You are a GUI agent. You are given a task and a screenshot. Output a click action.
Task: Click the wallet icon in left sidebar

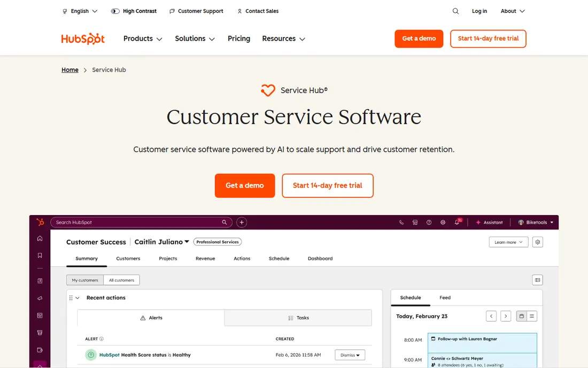[40, 350]
